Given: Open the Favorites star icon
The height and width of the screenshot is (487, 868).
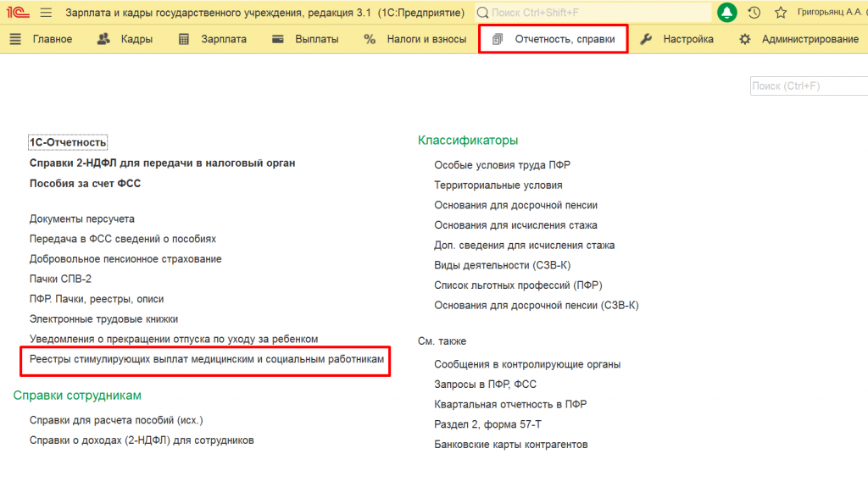Looking at the screenshot, I should pos(781,13).
